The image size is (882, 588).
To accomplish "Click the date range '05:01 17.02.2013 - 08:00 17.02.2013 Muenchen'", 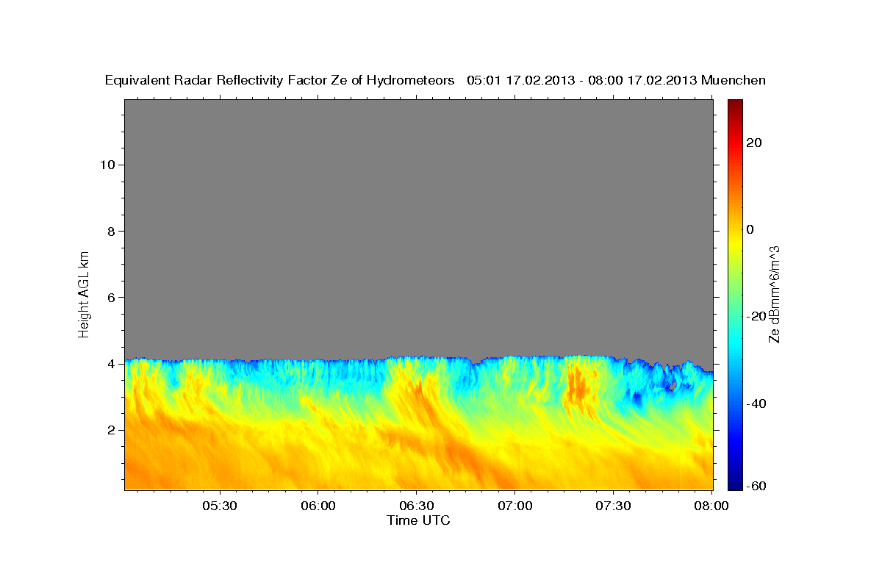I will click(617, 81).
